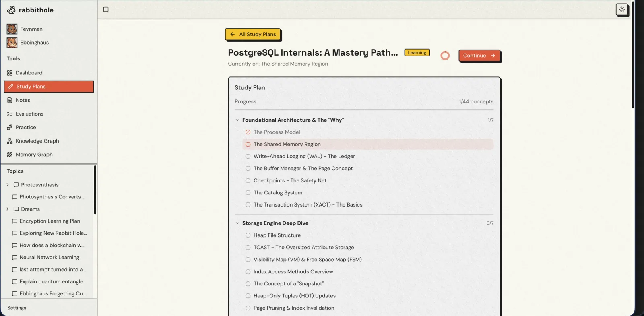Click the Encryption Learning Plan chat icon
The width and height of the screenshot is (644, 316).
coord(14,221)
